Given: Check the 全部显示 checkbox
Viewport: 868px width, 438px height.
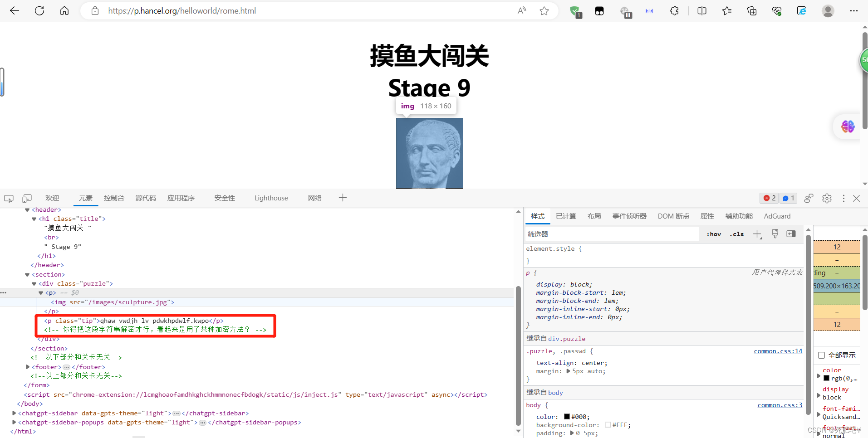Looking at the screenshot, I should (821, 355).
